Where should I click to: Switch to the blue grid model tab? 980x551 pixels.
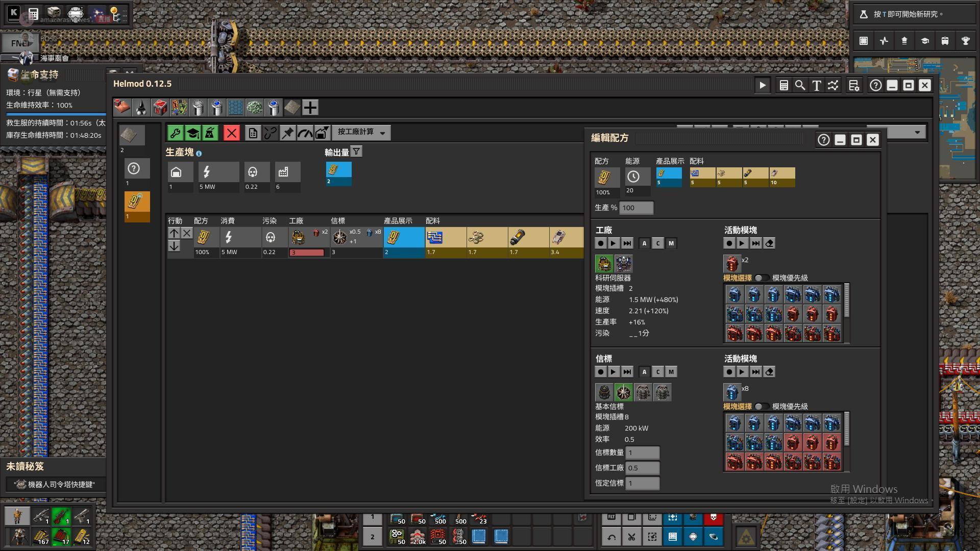[x=235, y=108]
